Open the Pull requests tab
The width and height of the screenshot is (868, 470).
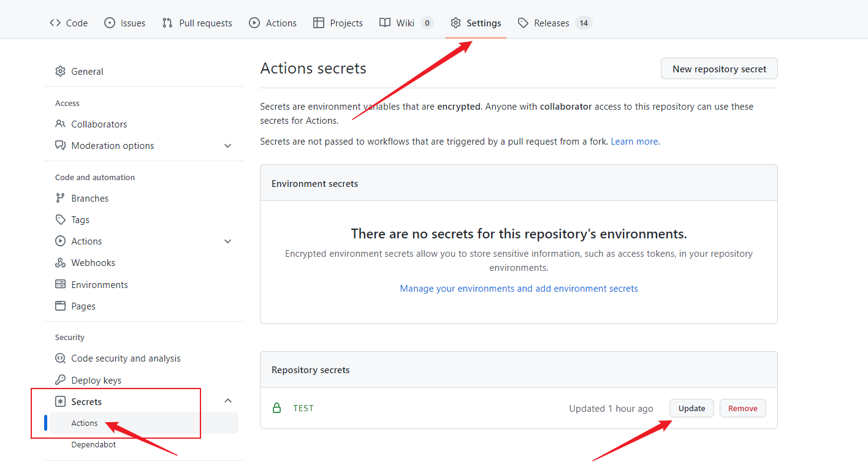(197, 23)
